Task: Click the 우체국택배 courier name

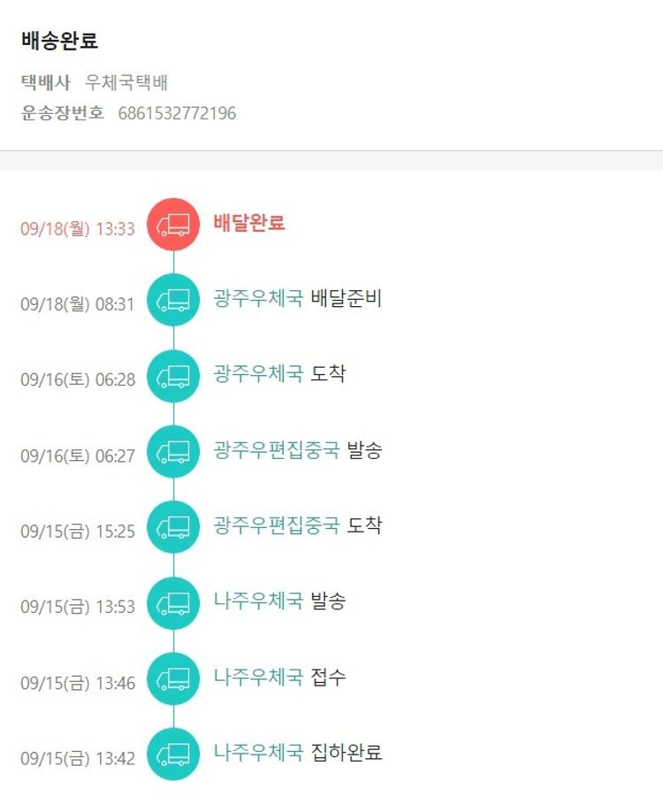Action: pos(126,83)
